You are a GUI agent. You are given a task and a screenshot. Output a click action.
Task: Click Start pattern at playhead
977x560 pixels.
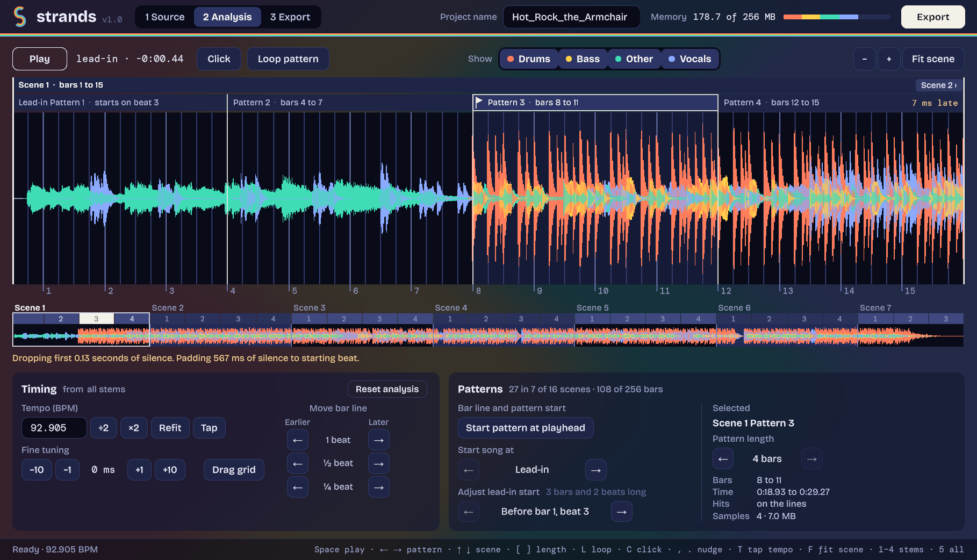pyautogui.click(x=526, y=428)
